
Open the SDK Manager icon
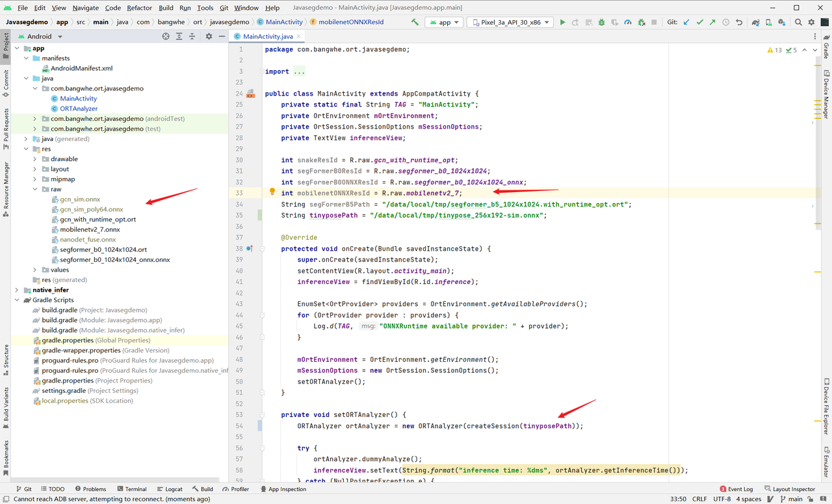coord(781,22)
